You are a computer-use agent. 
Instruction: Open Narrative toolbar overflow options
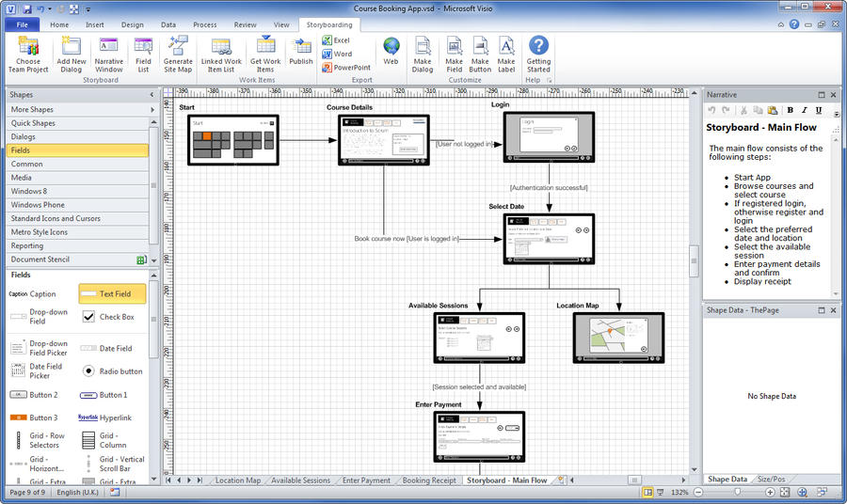click(837, 112)
